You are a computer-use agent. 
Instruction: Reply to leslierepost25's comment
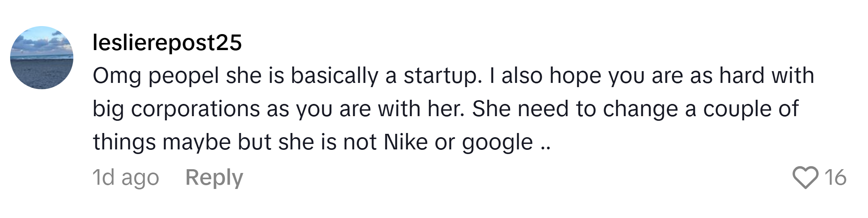(214, 177)
